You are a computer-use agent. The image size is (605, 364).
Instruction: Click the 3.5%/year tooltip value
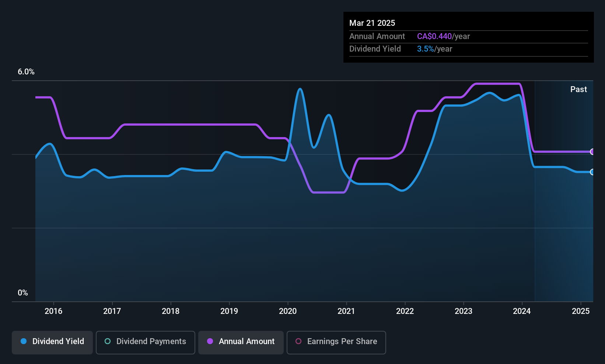tap(434, 49)
